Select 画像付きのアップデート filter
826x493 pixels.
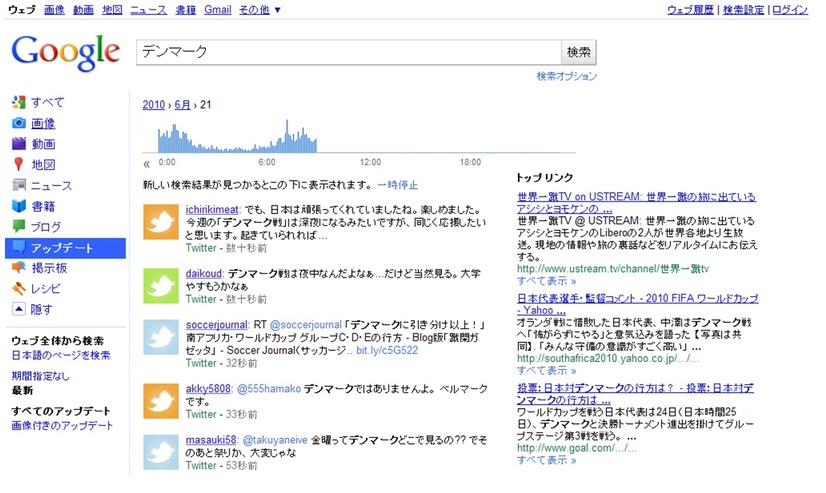62,426
